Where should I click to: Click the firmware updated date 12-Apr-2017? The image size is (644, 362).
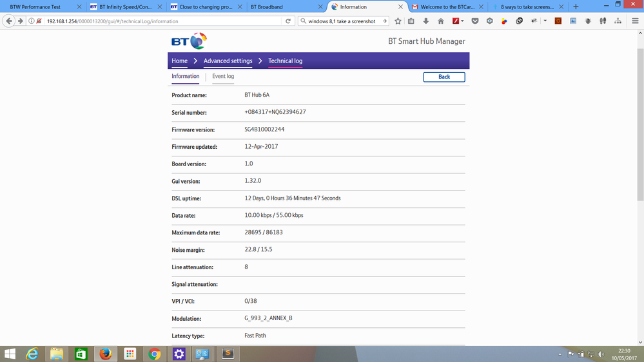click(x=261, y=146)
